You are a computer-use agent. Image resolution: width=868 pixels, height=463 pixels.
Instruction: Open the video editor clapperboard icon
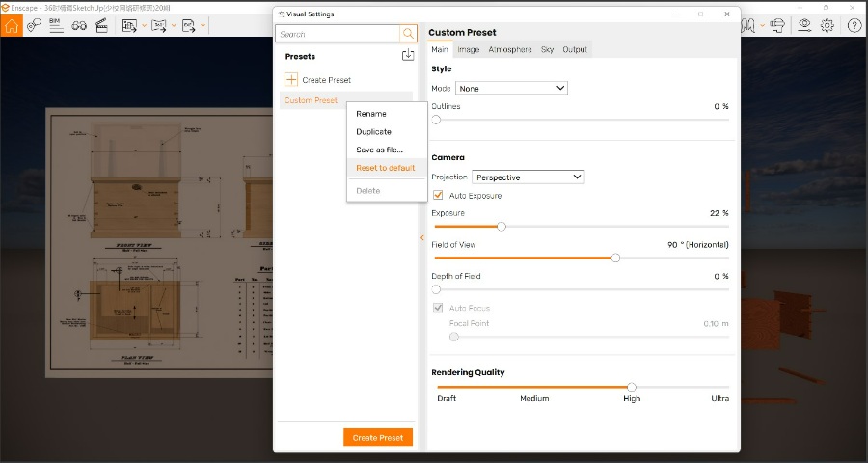click(x=99, y=26)
